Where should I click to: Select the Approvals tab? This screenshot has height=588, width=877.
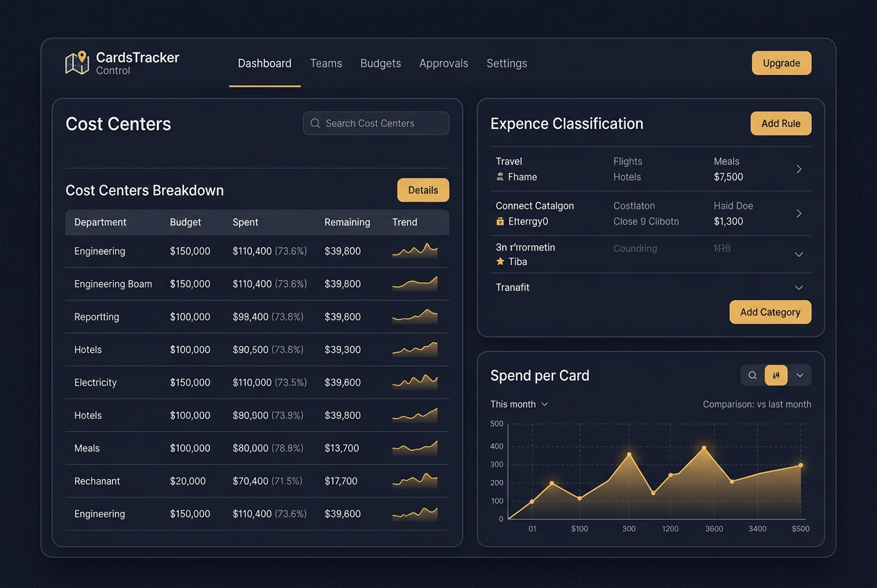443,63
